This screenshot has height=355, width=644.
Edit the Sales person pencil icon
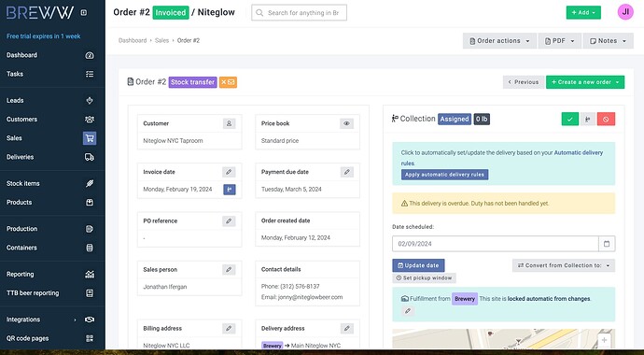click(x=229, y=270)
